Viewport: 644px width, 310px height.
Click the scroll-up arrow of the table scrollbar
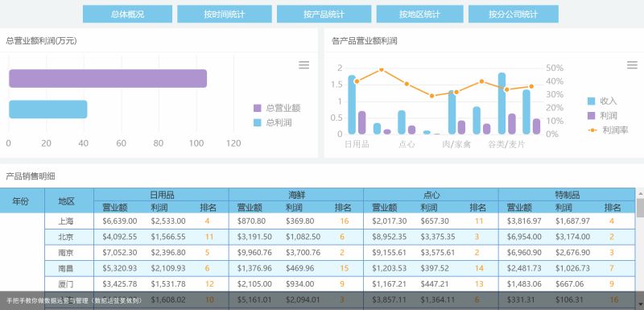pos(640,193)
